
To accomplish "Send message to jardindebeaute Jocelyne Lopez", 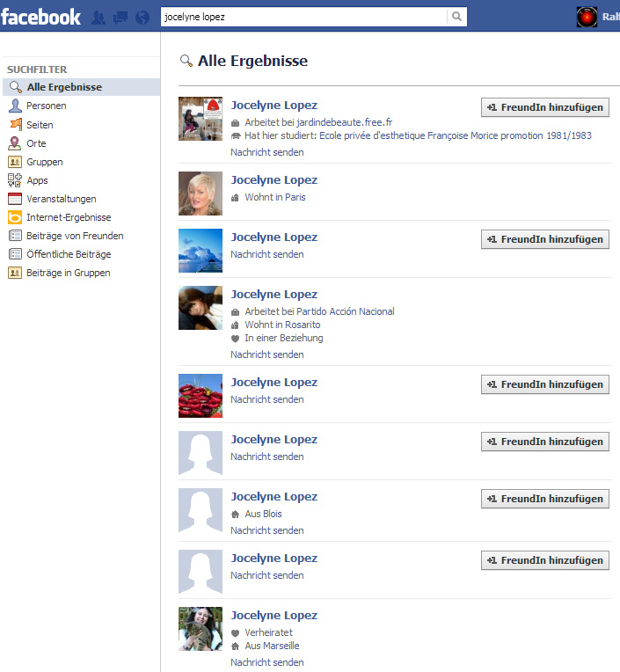I will point(267,152).
